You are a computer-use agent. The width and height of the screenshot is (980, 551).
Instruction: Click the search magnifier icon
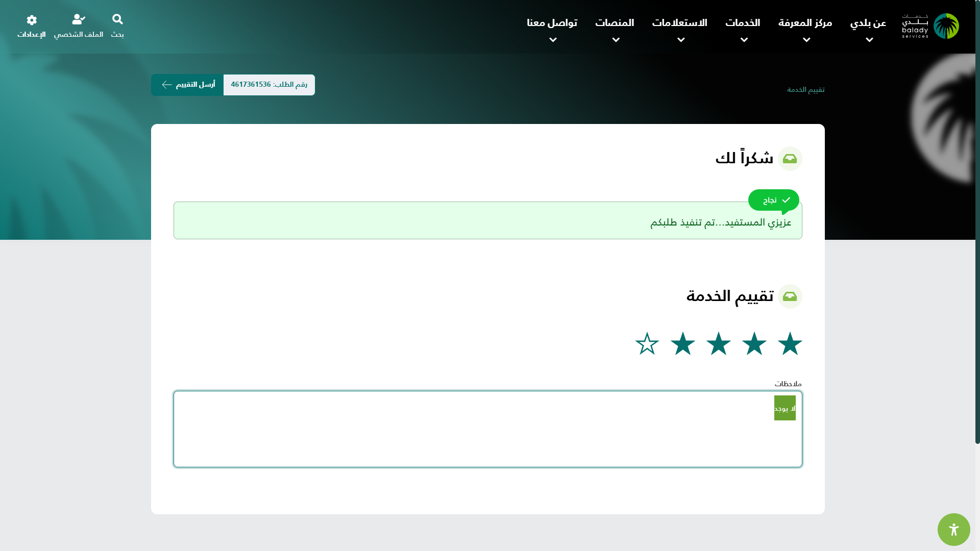coord(117,19)
